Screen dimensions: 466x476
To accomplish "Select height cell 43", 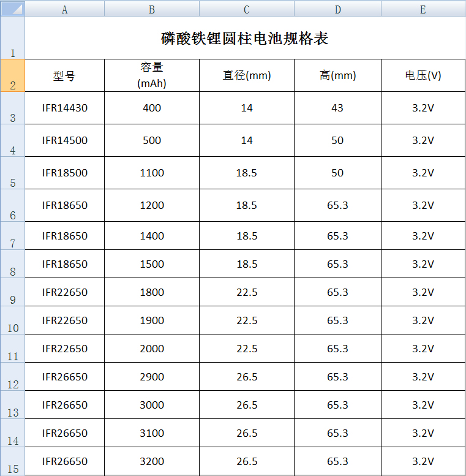I will pos(337,108).
